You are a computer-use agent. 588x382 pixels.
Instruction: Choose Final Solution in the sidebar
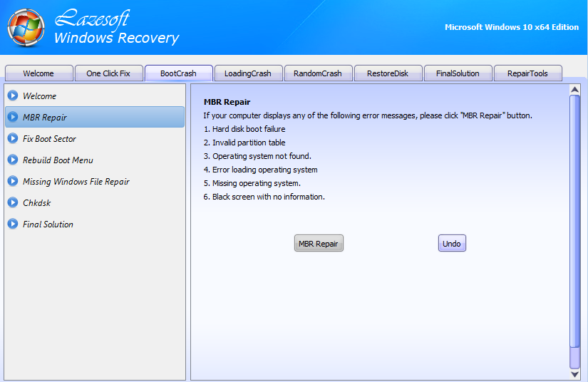point(95,224)
